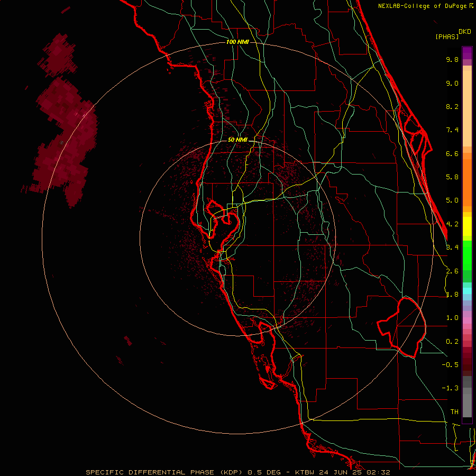Select the DKD label above color scale

point(465,32)
